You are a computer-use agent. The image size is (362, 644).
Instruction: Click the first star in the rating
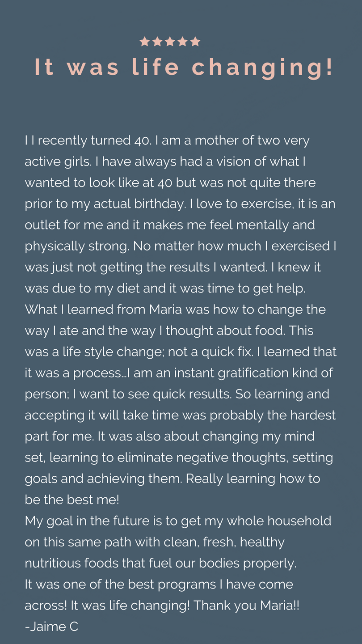pyautogui.click(x=144, y=42)
